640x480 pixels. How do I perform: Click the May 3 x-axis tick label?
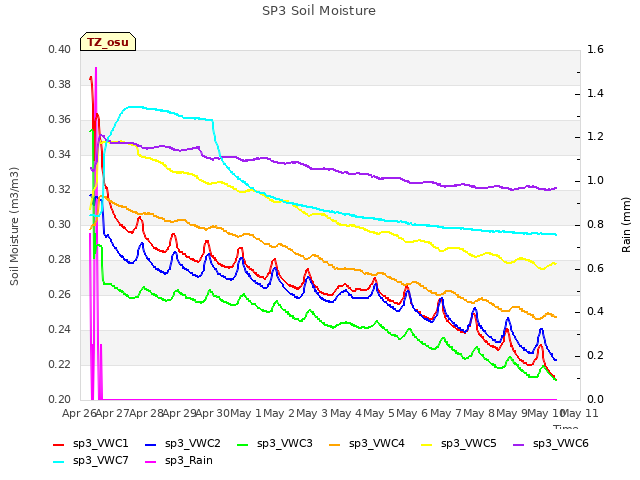click(312, 413)
